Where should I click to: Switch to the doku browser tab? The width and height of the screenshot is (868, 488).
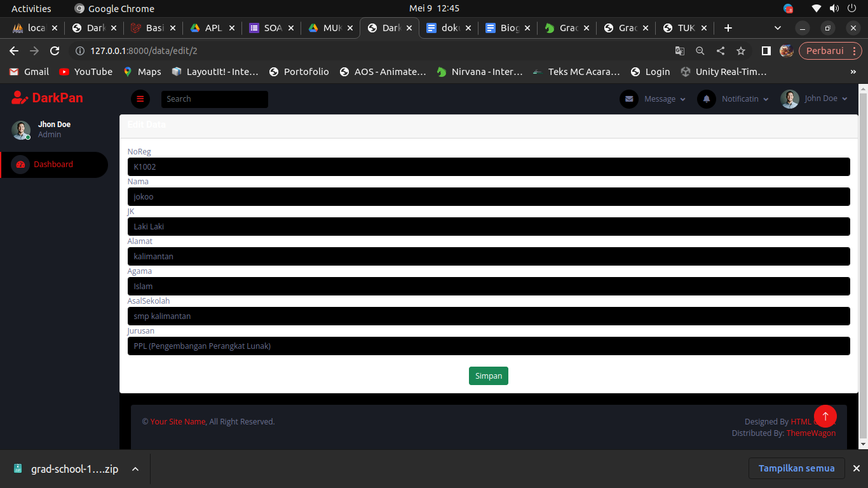(x=449, y=28)
